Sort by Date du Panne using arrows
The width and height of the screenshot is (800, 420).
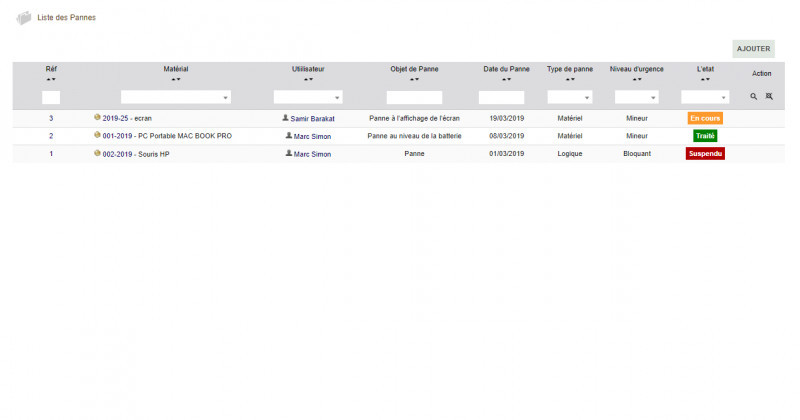[507, 79]
